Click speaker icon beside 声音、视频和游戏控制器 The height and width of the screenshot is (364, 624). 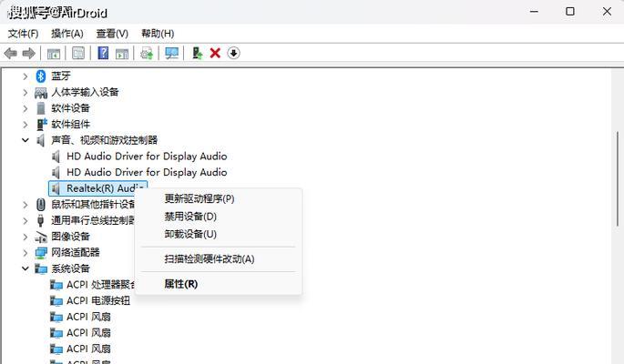coord(41,140)
